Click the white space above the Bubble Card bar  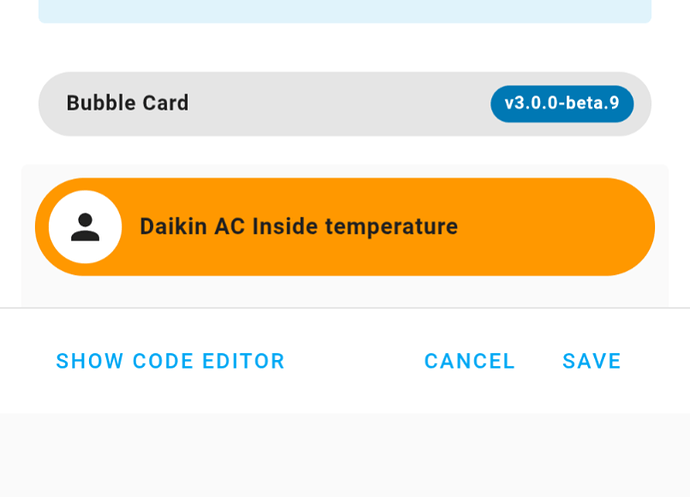[344, 48]
